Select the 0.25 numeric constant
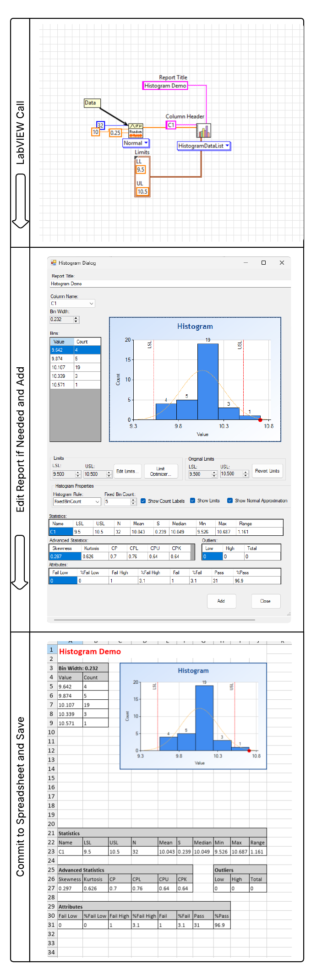322x980 pixels. 115,133
